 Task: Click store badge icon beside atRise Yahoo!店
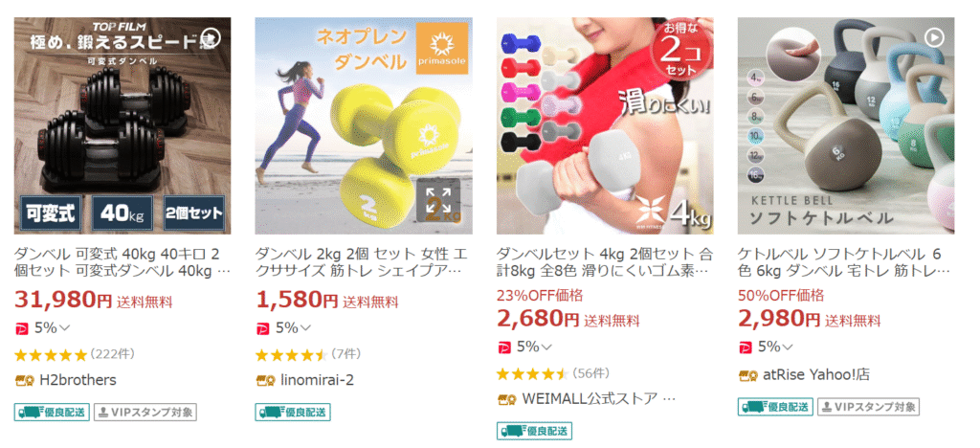click(748, 375)
